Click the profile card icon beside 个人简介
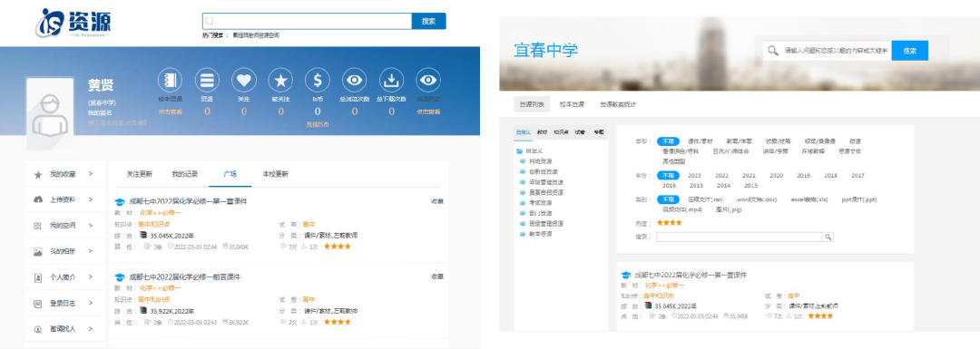 click(37, 277)
